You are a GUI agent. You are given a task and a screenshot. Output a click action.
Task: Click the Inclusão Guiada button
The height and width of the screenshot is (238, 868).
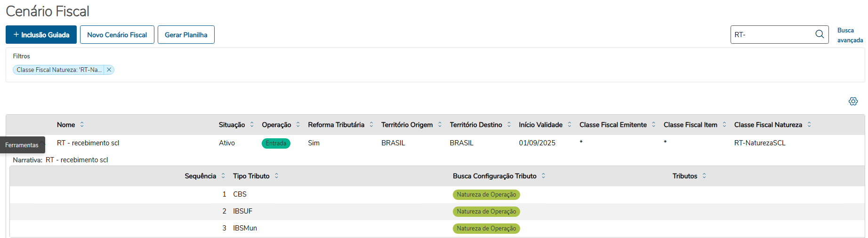click(41, 35)
